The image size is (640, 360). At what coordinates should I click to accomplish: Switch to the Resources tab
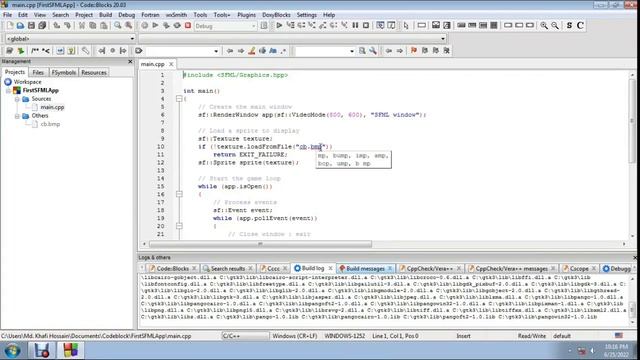point(94,72)
